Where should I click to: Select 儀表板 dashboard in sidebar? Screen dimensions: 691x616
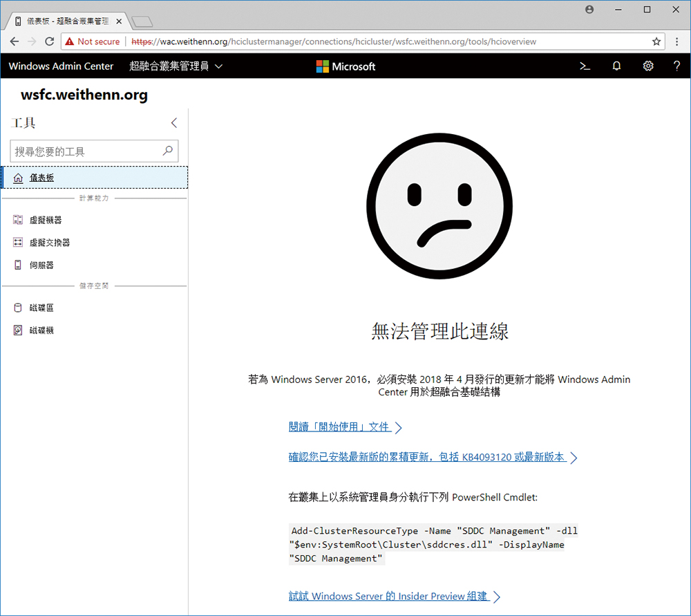[x=95, y=178]
